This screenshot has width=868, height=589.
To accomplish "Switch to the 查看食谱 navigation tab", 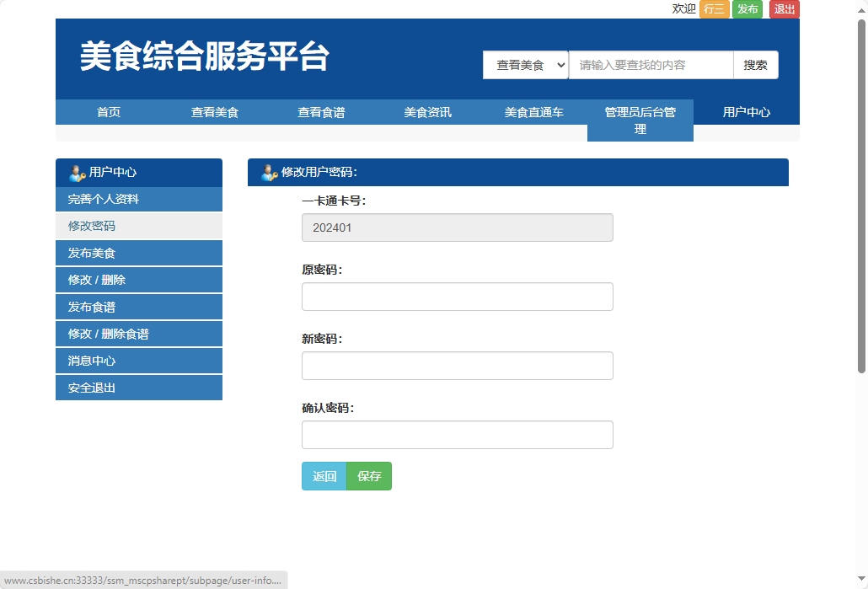I will (x=321, y=111).
